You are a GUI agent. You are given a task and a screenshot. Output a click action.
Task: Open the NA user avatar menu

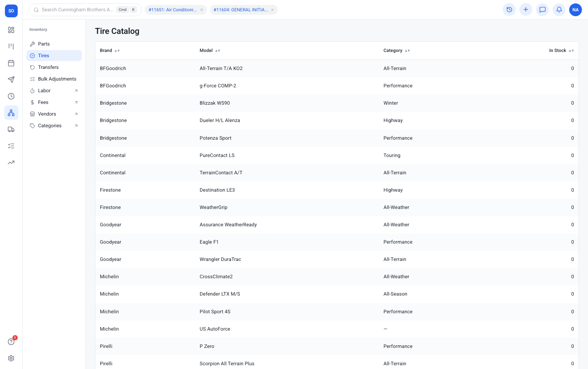tap(576, 9)
